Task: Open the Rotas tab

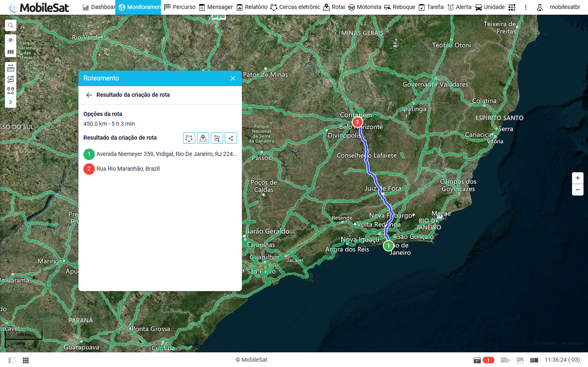Action: [x=334, y=7]
